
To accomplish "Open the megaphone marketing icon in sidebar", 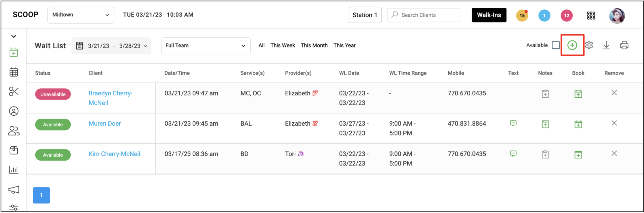I will tap(14, 189).
